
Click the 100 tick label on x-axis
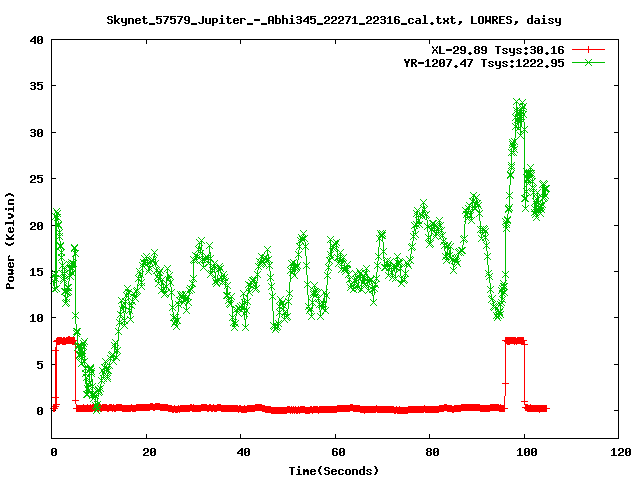pos(524,452)
